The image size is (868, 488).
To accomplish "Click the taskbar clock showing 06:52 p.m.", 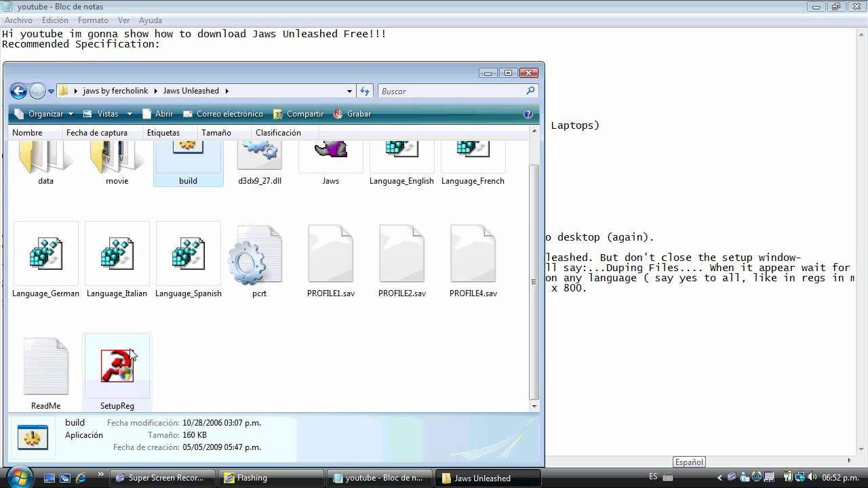I will coord(842,478).
